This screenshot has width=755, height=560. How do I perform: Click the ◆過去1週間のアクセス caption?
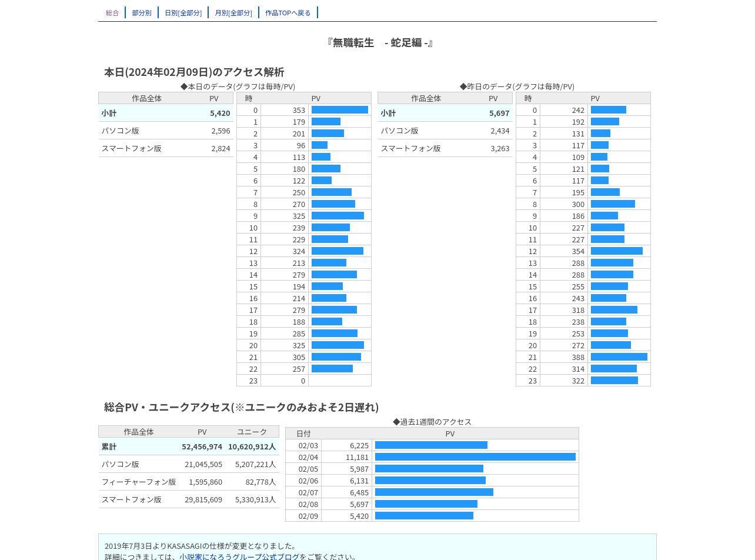coord(432,422)
